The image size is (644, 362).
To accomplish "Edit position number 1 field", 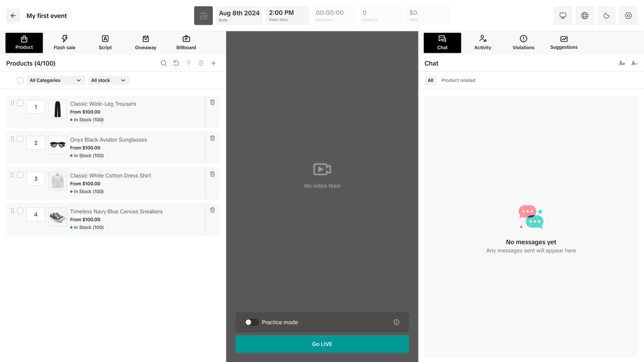I will pos(36,107).
